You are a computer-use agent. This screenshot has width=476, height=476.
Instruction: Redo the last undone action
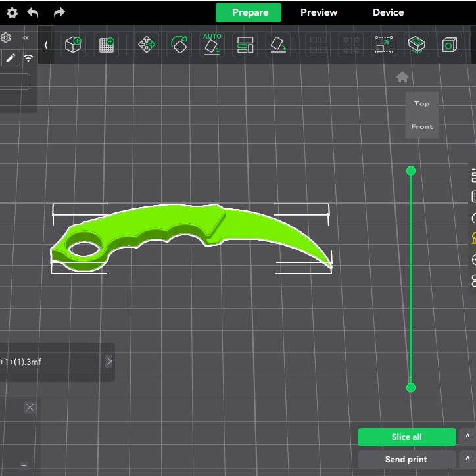pyautogui.click(x=59, y=12)
